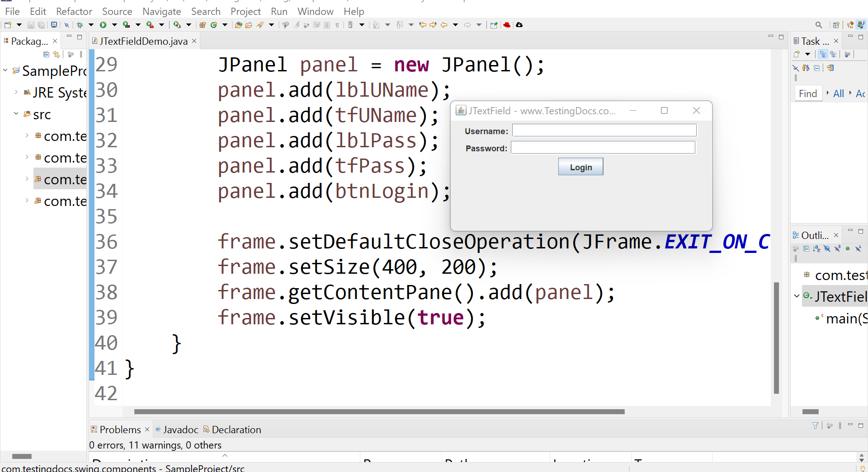868x472 pixels.
Task: Launch Debug mode from the toolbar
Action: click(80, 25)
